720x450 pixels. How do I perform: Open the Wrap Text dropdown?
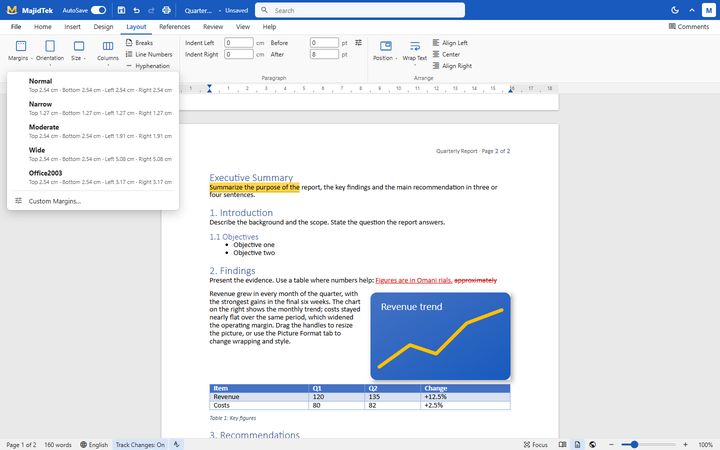tap(415, 51)
